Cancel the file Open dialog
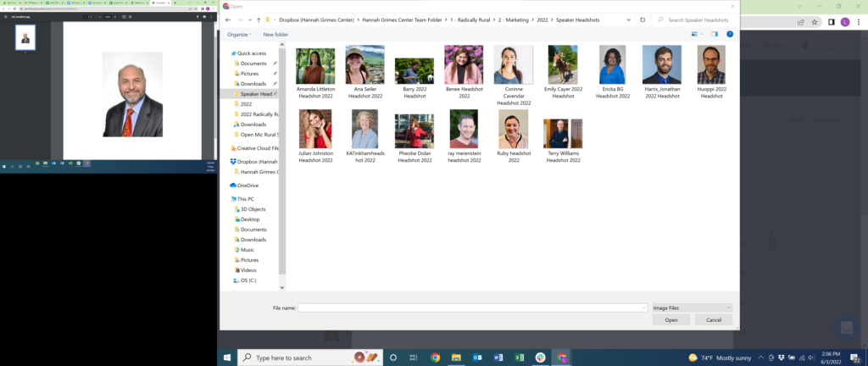The width and height of the screenshot is (868, 366). (x=714, y=319)
